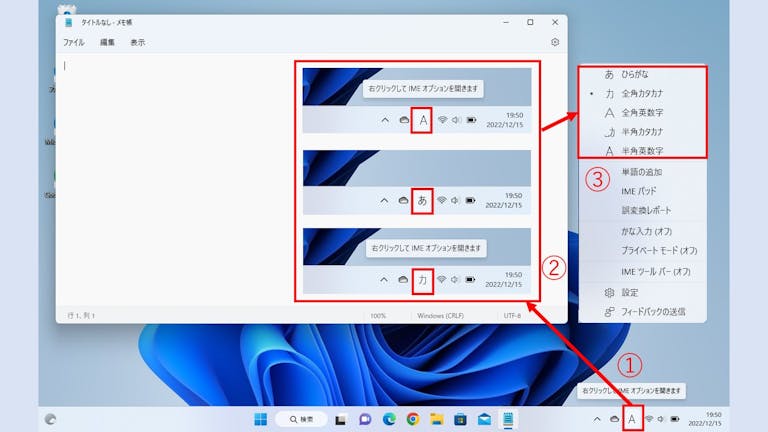Open the ファイル menu in Notepad
This screenshot has width=768, height=432.
pyautogui.click(x=73, y=43)
